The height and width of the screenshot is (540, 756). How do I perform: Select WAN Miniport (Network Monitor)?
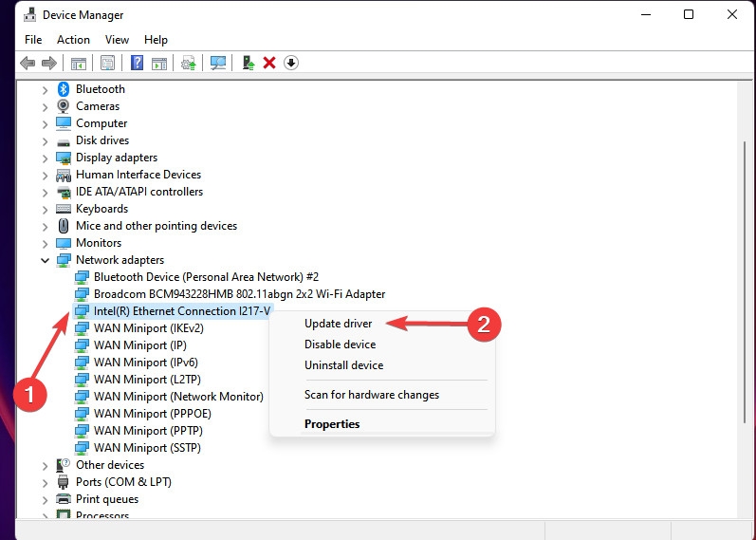point(179,397)
